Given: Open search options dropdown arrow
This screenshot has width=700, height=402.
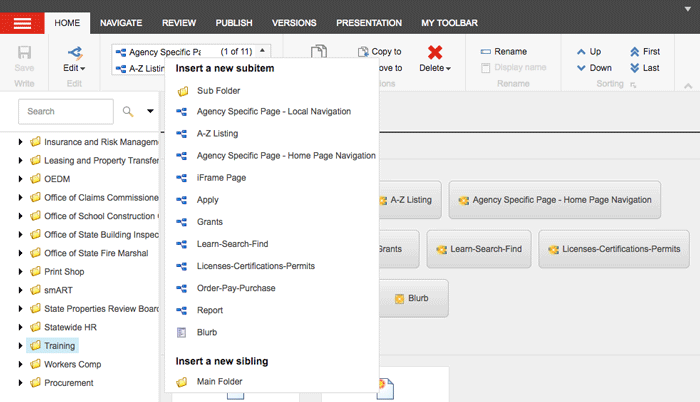Looking at the screenshot, I should pyautogui.click(x=150, y=112).
